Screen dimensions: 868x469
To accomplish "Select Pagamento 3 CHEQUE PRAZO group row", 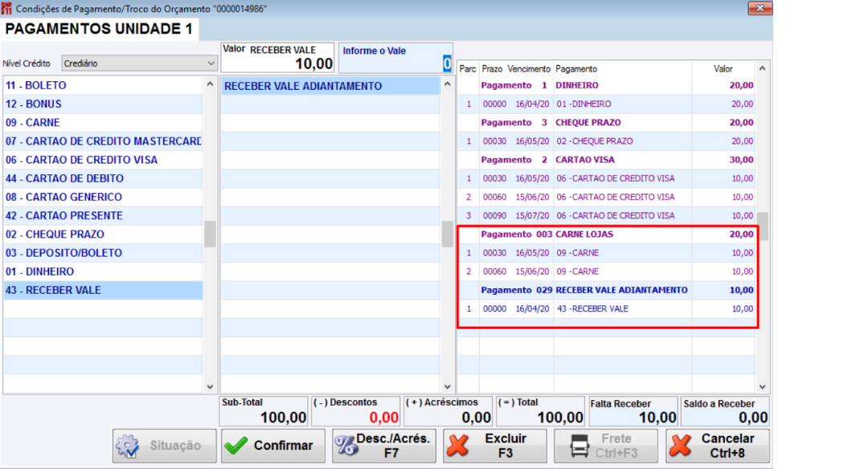I will click(606, 123).
